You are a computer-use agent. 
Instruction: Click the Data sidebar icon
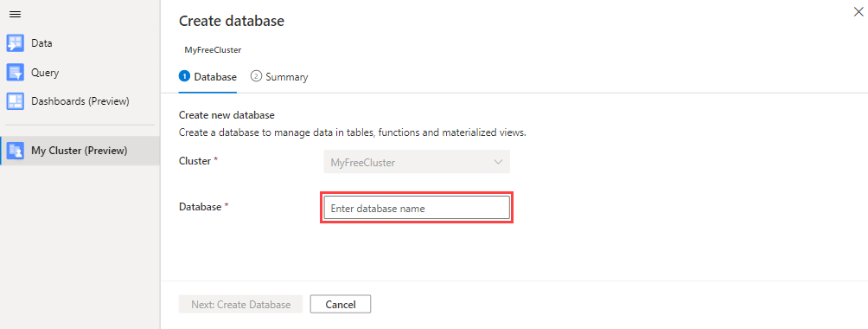pos(15,42)
